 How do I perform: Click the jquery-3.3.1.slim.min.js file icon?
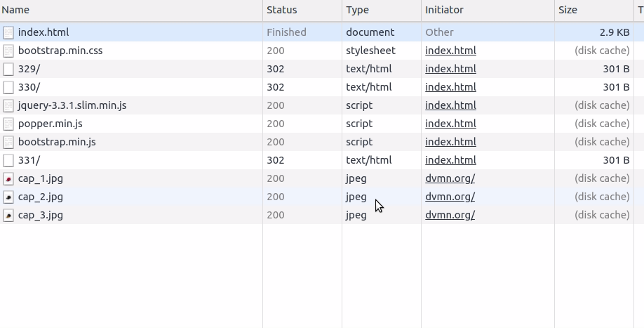pos(8,105)
